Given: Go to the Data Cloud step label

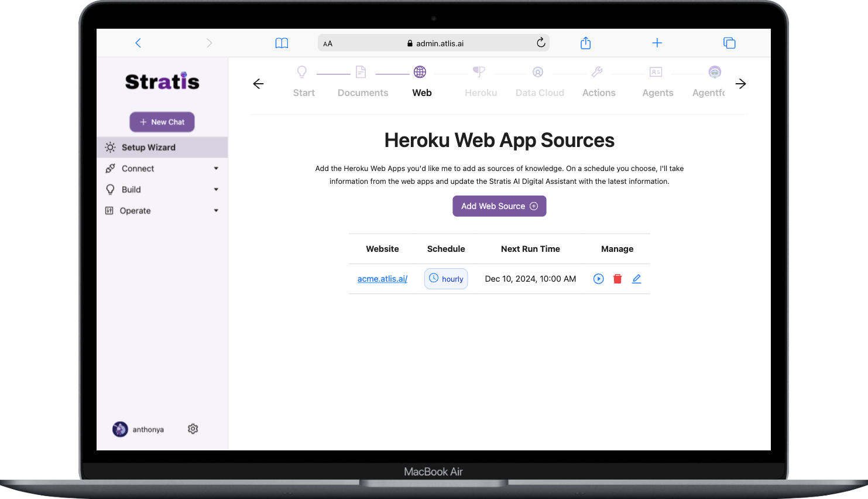Looking at the screenshot, I should click(540, 93).
